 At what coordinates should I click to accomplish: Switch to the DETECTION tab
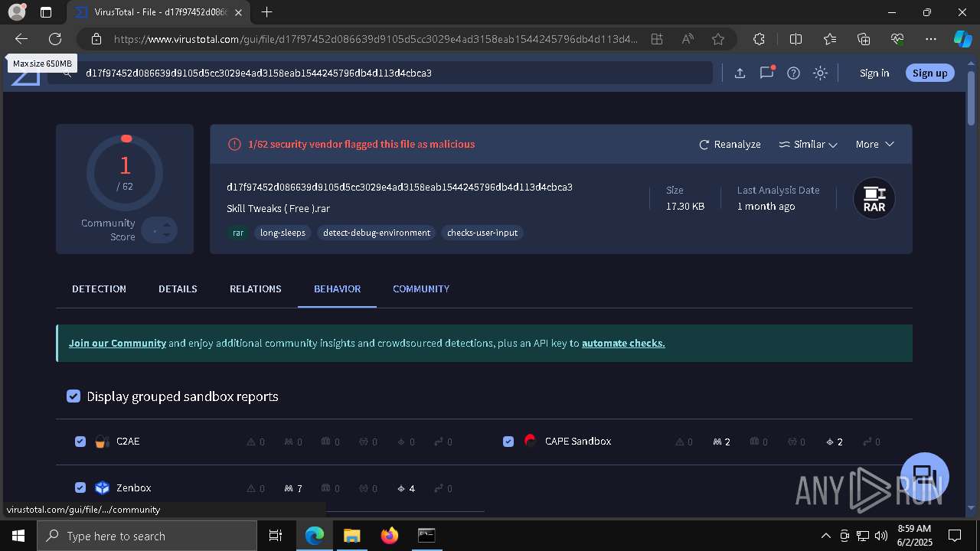pos(99,289)
